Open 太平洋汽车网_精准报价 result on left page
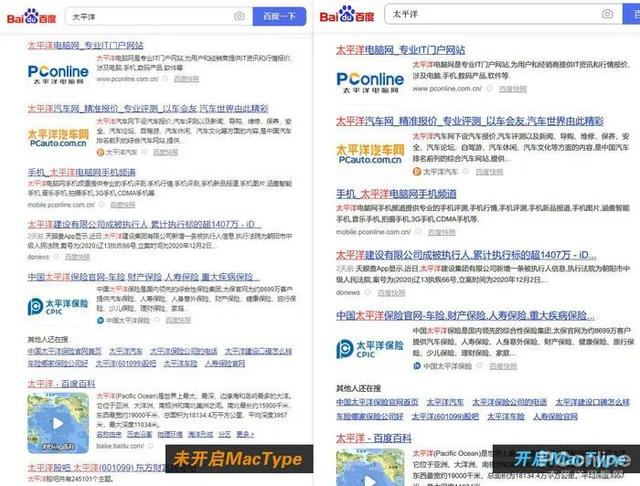The height and width of the screenshot is (486, 640). tap(148, 109)
